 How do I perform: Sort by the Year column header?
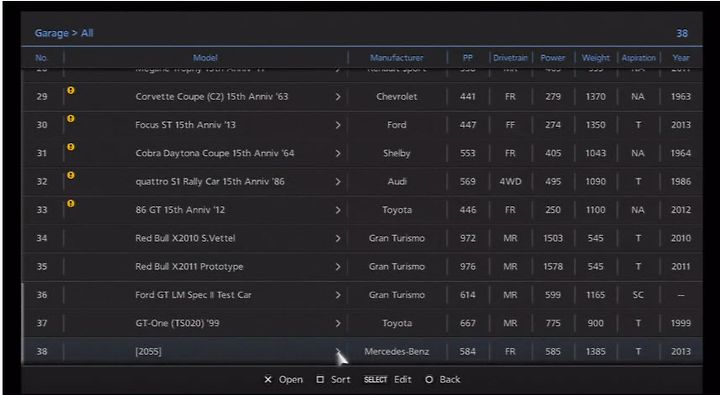(x=681, y=58)
